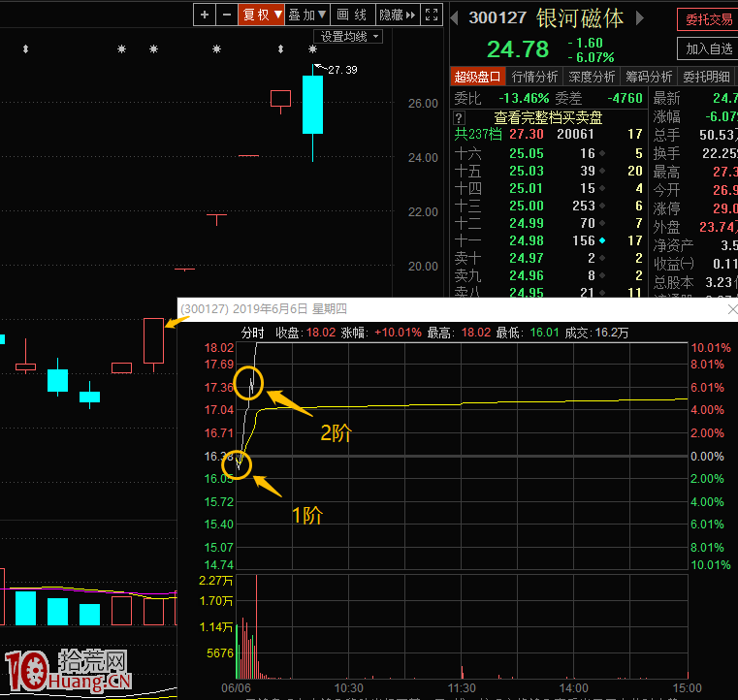Switch to 超级盘口 tab
Screen dimensions: 738x700
pos(477,77)
